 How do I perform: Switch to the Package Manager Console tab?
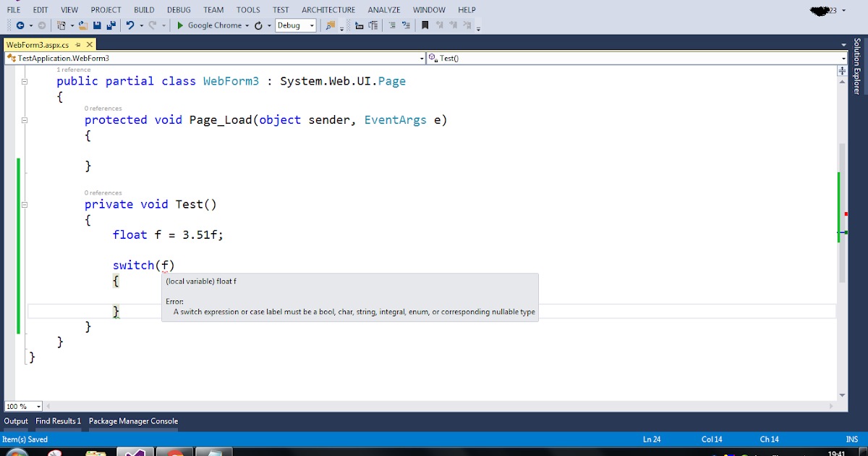pos(133,421)
